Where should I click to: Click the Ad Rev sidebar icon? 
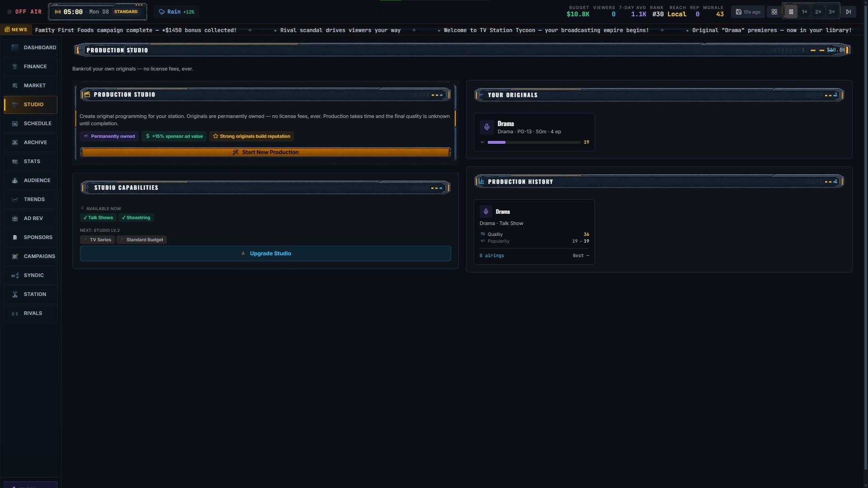point(15,218)
